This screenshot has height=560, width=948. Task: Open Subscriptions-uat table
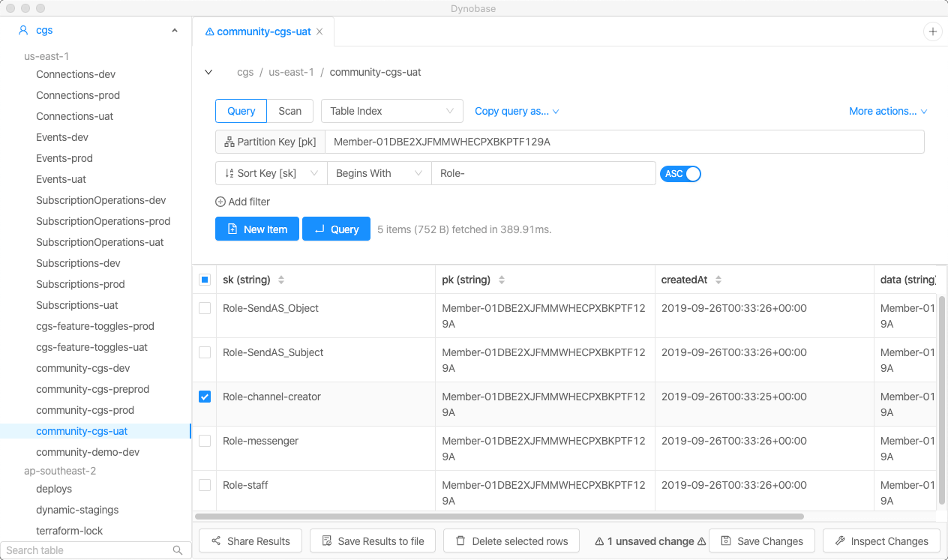click(77, 305)
